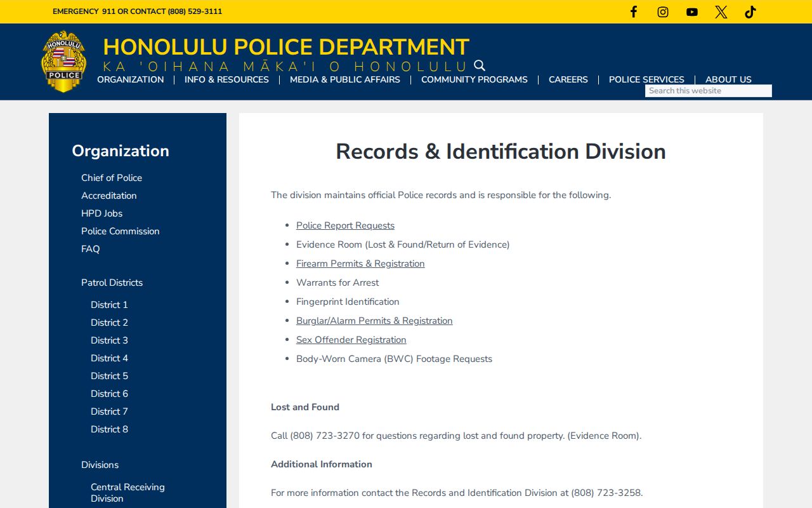Screen dimensions: 812x508
Task: Open District 3 in the sidebar
Action: pos(109,340)
